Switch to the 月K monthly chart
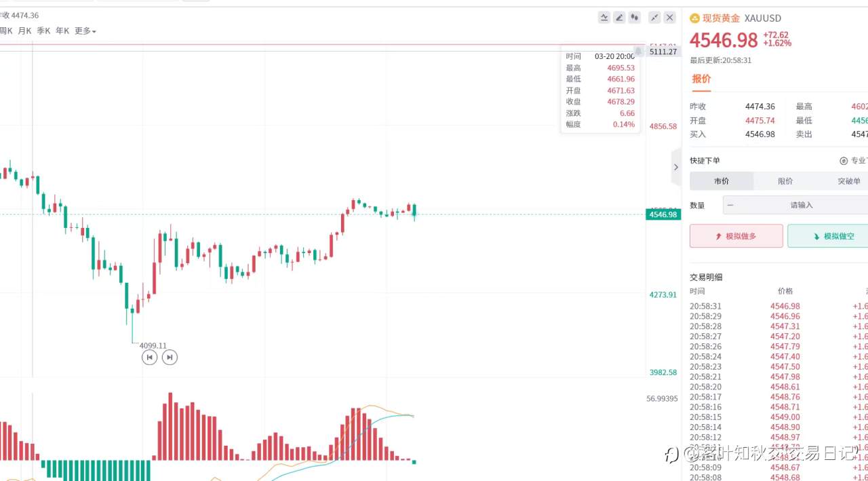This screenshot has width=868, height=481. [24, 31]
